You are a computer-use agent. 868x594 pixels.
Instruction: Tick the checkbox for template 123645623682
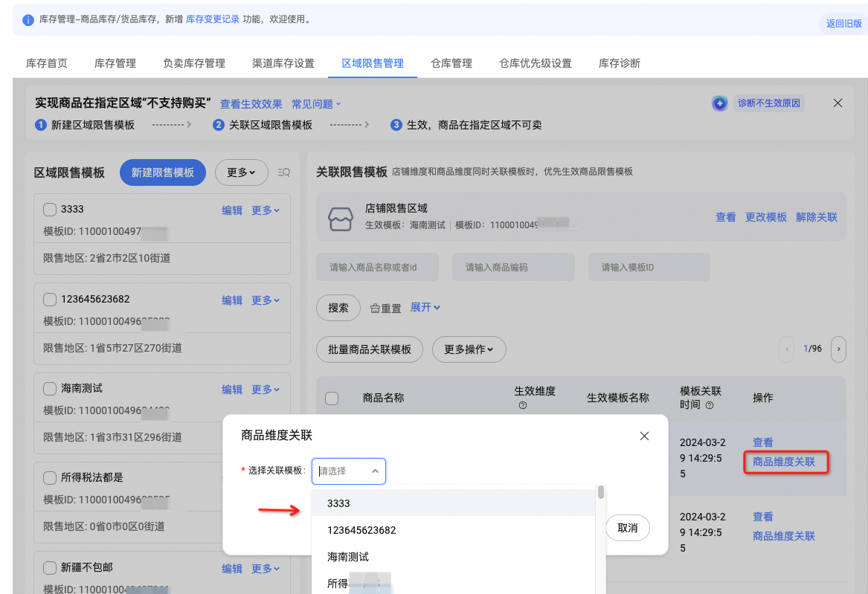(x=50, y=299)
